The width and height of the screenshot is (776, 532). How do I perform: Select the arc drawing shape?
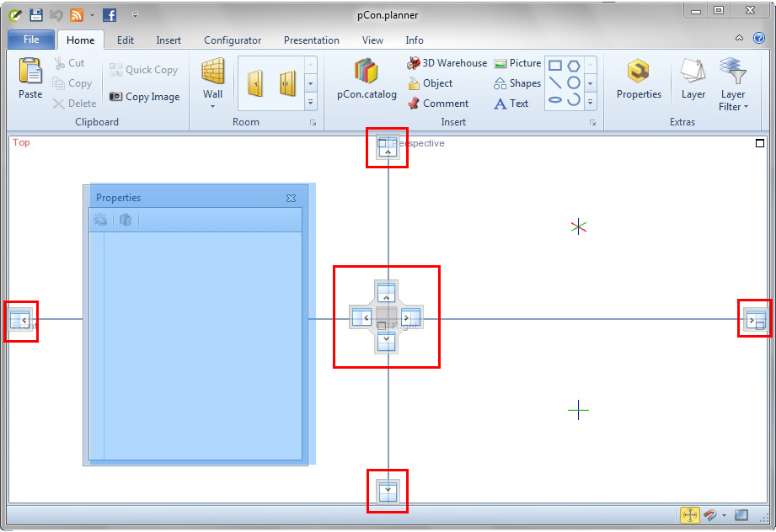(574, 99)
